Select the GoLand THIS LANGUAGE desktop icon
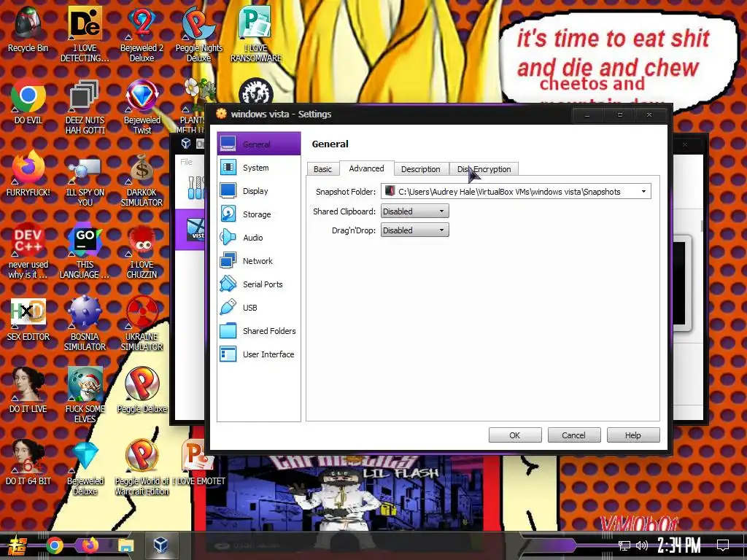The width and height of the screenshot is (747, 560). [x=85, y=251]
